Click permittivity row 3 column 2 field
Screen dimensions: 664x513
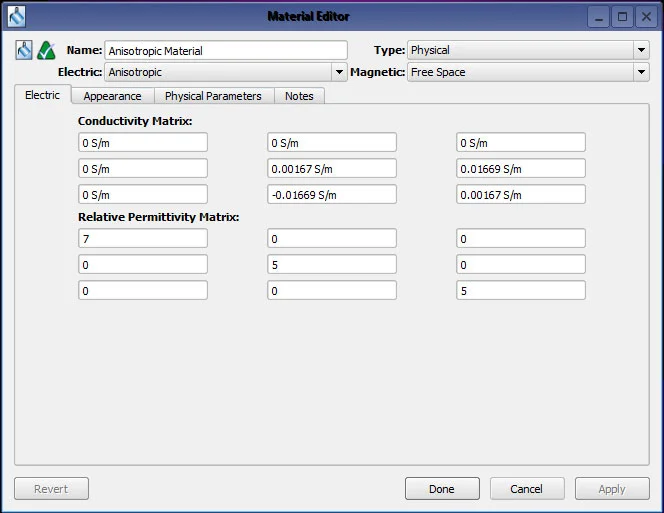point(332,290)
